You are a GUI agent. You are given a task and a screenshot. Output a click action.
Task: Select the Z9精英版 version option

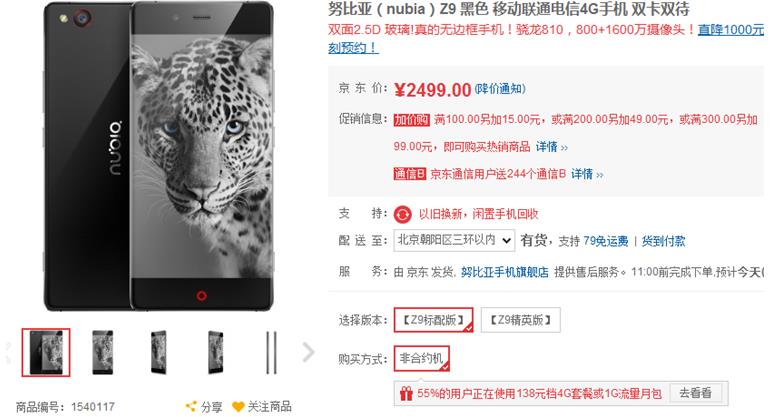click(x=521, y=320)
